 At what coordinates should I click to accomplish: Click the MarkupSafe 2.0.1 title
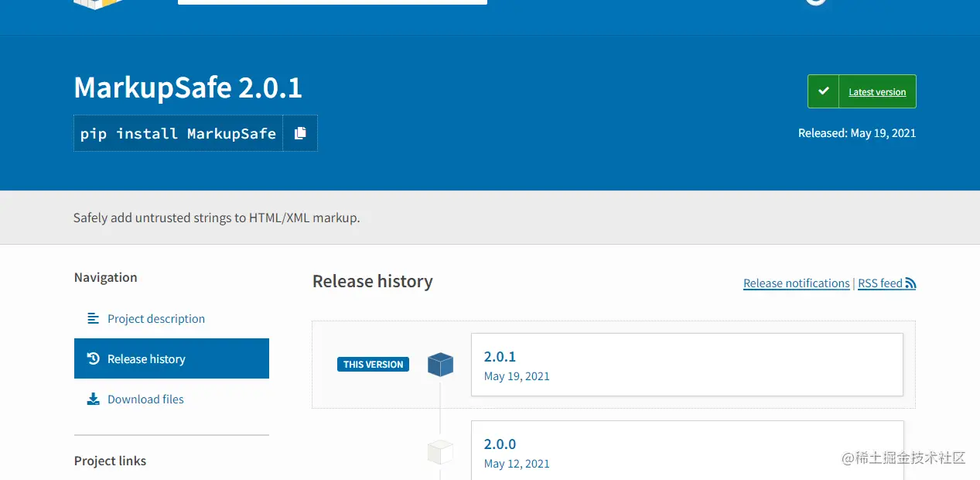pos(188,87)
